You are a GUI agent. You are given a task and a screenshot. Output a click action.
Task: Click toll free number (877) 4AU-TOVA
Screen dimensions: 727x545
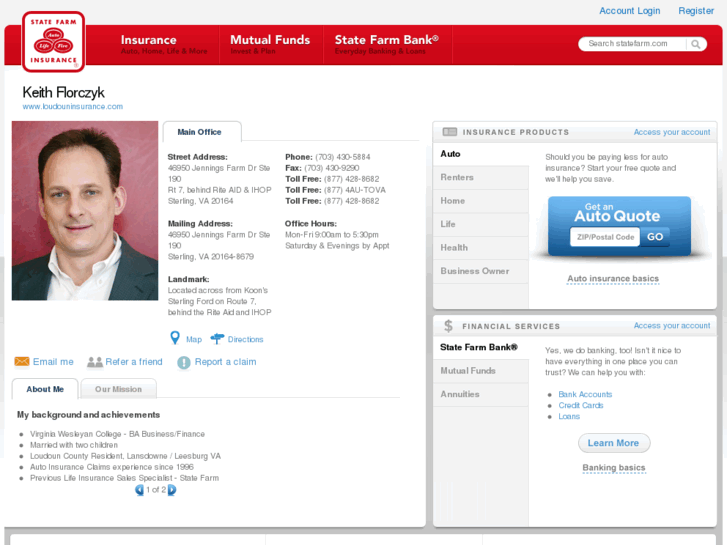point(355,190)
